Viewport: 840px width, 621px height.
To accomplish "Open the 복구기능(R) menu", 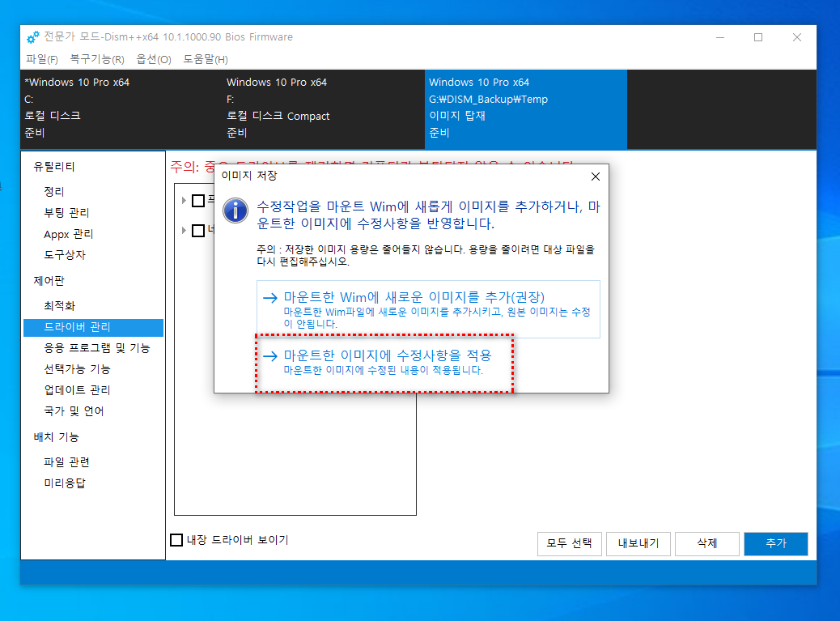I will [97, 59].
